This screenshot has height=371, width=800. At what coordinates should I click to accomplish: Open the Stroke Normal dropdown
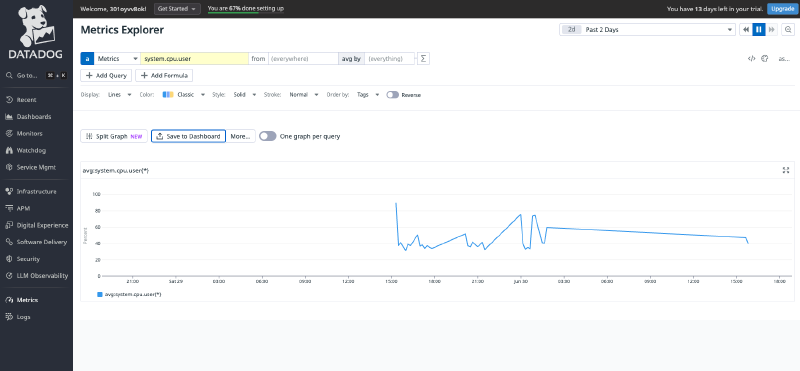304,95
